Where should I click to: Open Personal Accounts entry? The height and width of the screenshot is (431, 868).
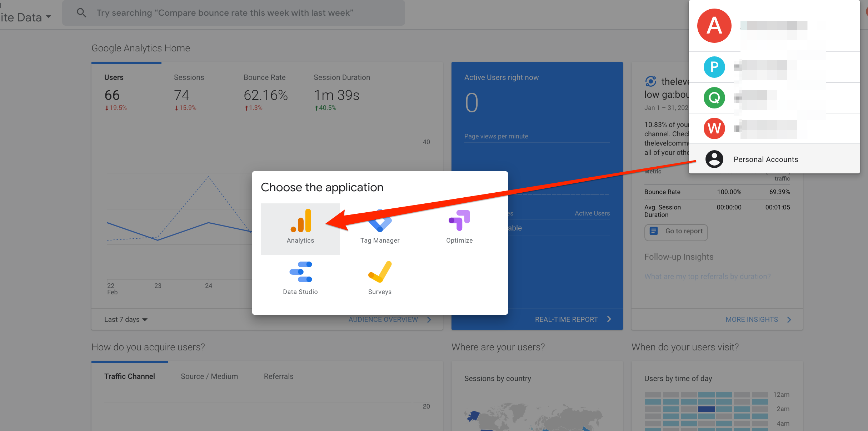click(774, 159)
